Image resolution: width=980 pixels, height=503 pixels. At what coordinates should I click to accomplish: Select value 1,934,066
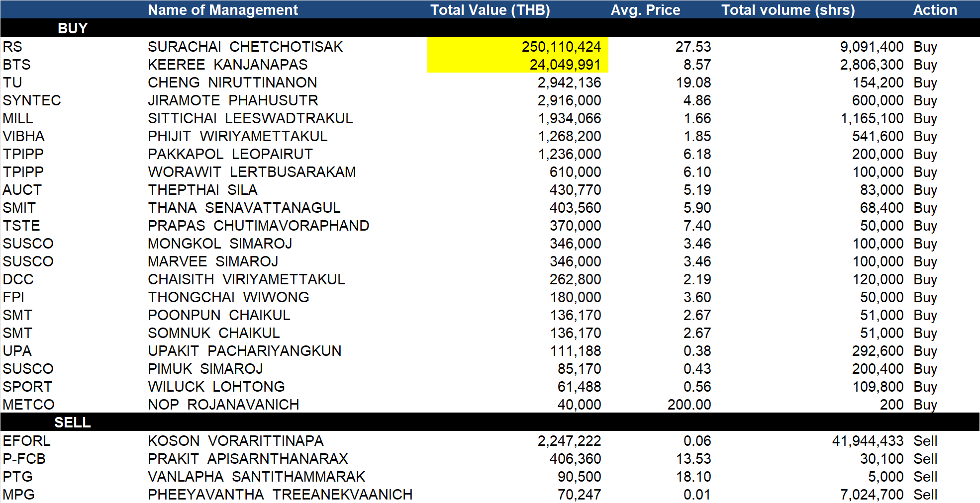pos(569,118)
